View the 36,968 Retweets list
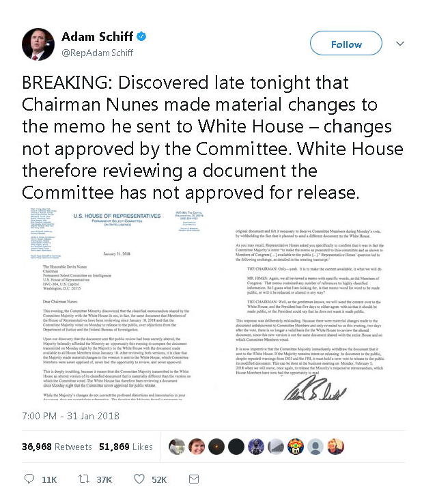422x504 pixels. (57, 447)
